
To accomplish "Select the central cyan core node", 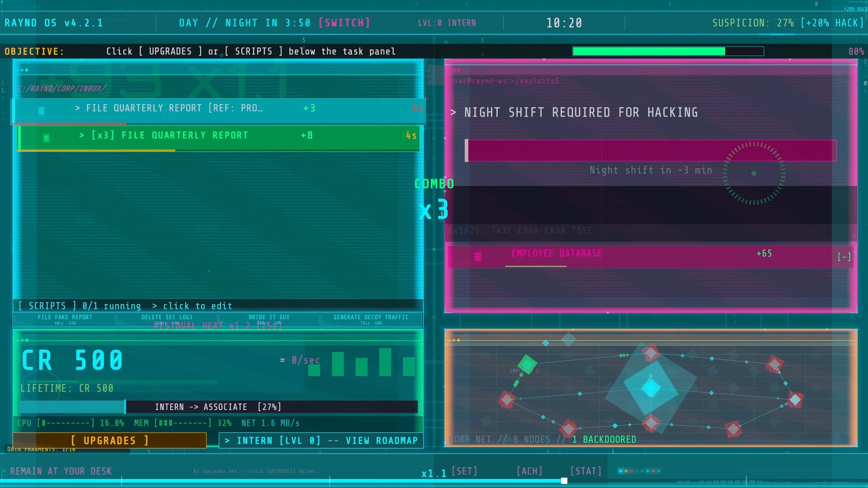I will point(651,388).
